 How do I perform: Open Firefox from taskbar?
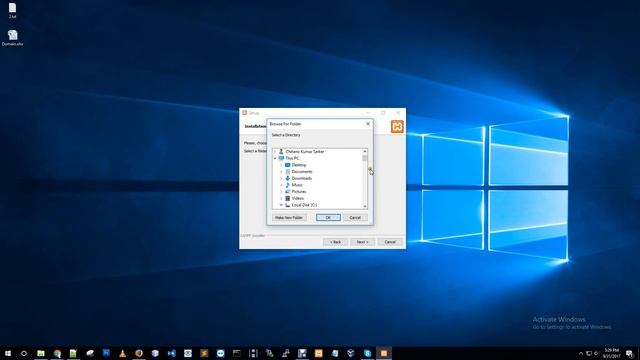click(x=139, y=353)
